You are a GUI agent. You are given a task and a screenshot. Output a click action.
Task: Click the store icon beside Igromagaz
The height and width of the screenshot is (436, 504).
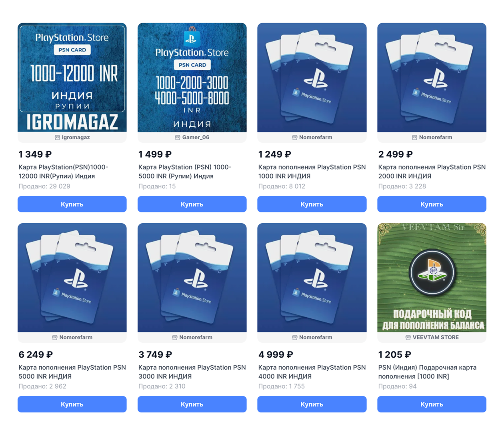coord(57,138)
